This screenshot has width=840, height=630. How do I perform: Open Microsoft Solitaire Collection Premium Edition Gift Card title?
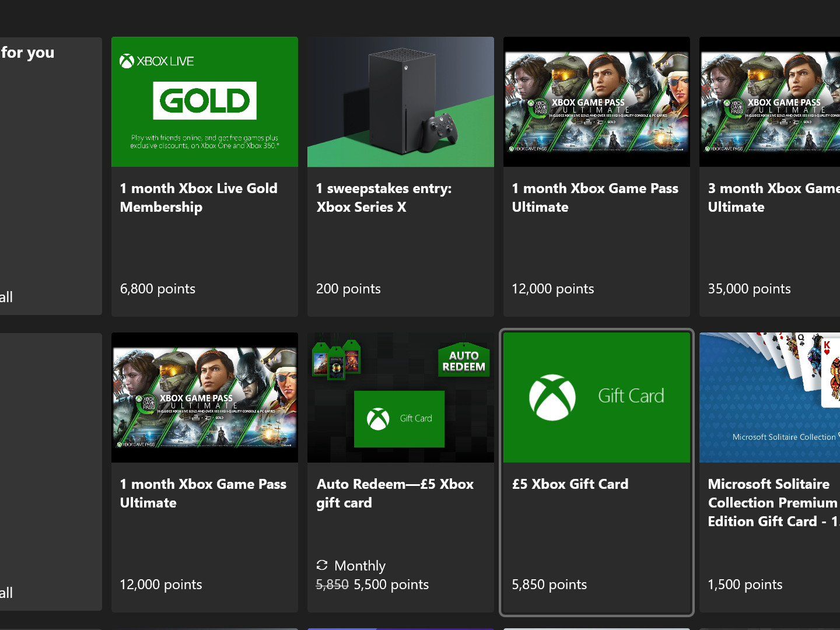(772, 503)
